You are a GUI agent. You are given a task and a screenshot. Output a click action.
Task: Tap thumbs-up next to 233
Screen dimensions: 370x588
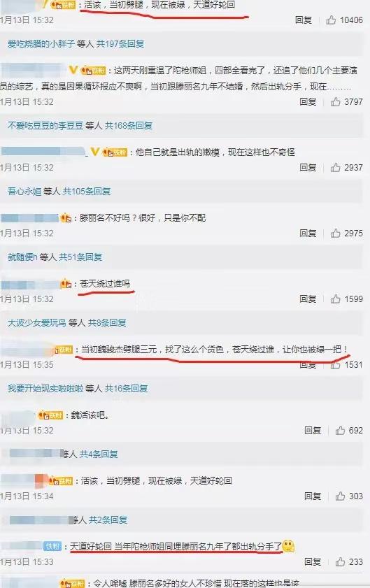click(341, 561)
